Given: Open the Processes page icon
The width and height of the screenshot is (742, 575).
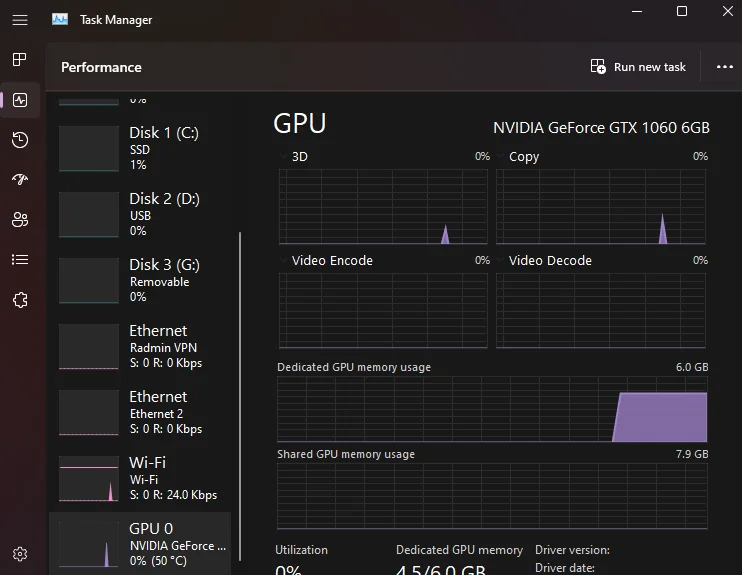Looking at the screenshot, I should pos(20,60).
